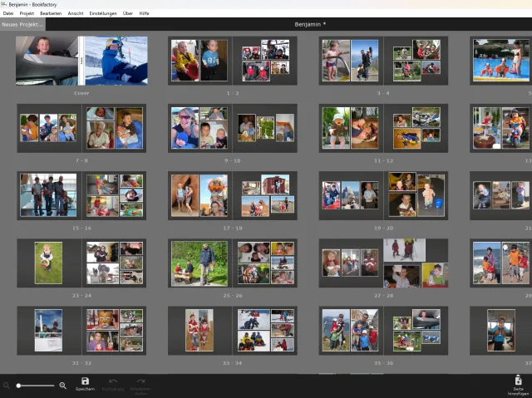532x398 pixels.
Task: Click the zoom-in magnifier icon
Action: click(62, 386)
